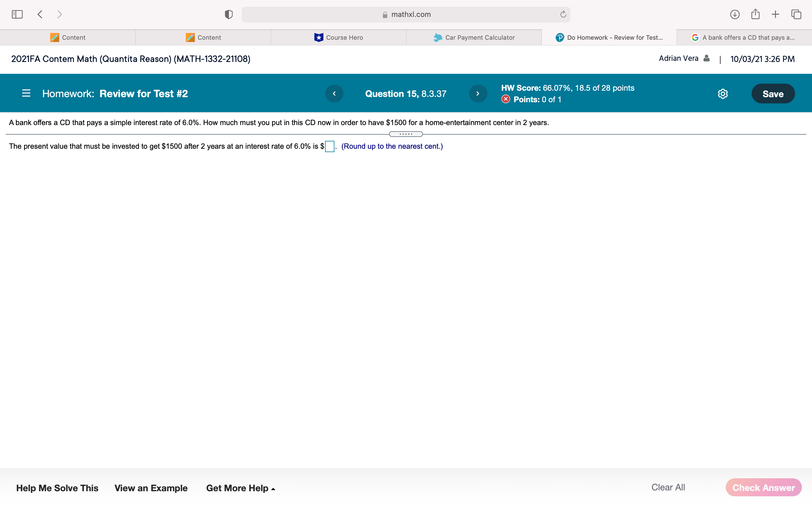This screenshot has width=812, height=507.
Task: Click the share icon in toolbar
Action: 755,14
